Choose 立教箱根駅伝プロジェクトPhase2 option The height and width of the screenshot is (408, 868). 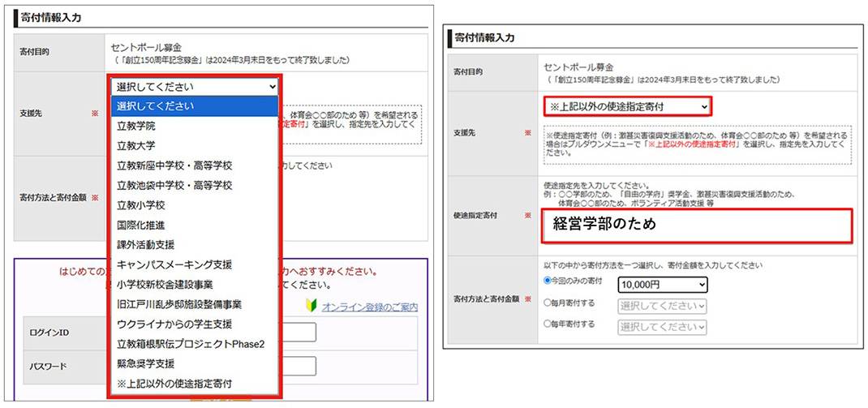pyautogui.click(x=191, y=344)
